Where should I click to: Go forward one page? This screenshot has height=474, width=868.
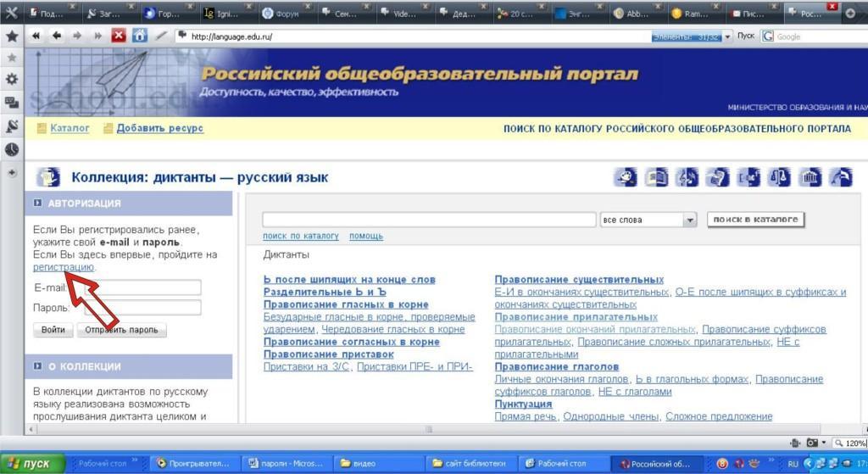(77, 36)
